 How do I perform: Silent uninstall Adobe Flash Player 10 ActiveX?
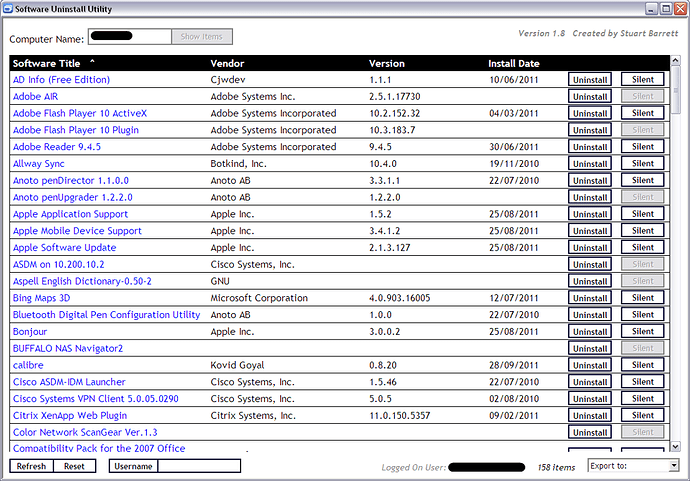(x=642, y=113)
